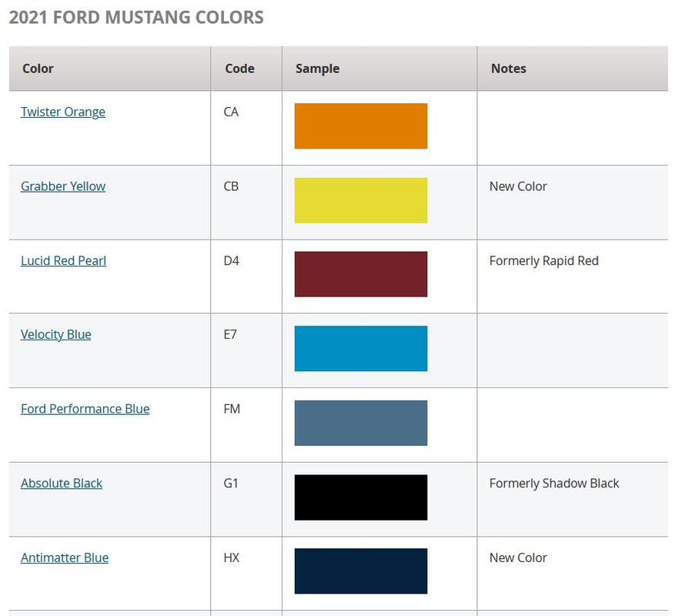This screenshot has width=675, height=616.
Task: Click the Velocity Blue sample swatch
Action: 361,349
